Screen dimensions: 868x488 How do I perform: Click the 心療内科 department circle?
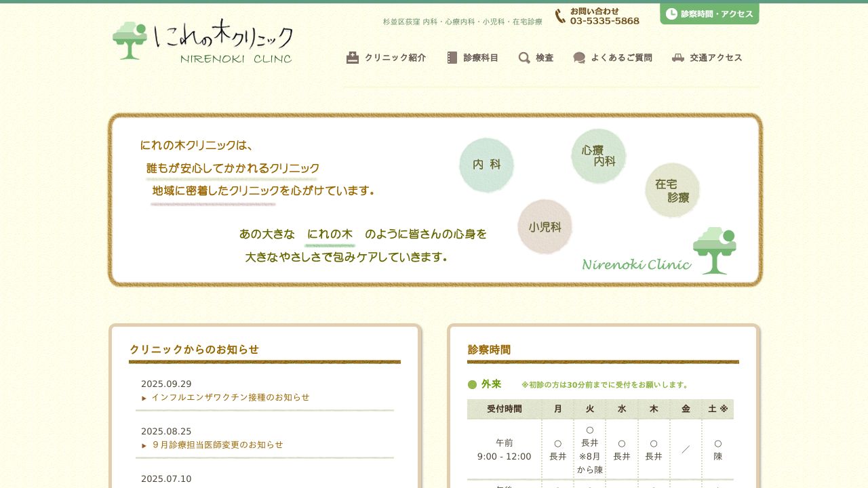click(x=597, y=156)
